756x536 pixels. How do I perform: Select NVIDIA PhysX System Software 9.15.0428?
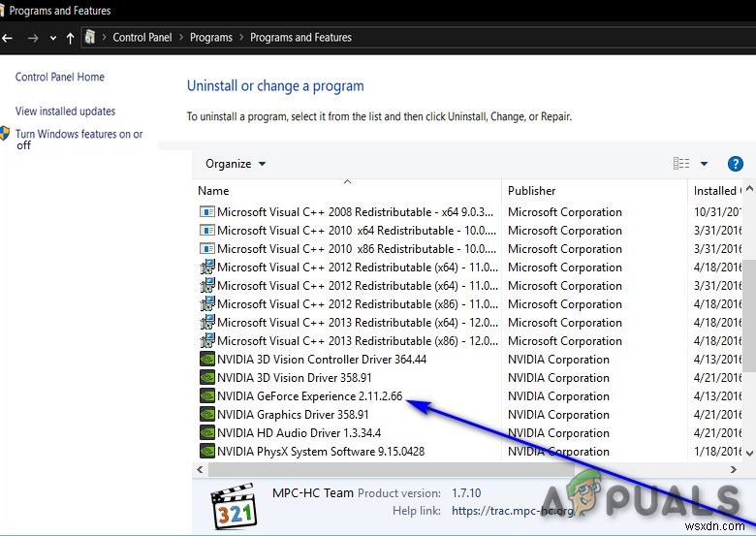tap(321, 451)
